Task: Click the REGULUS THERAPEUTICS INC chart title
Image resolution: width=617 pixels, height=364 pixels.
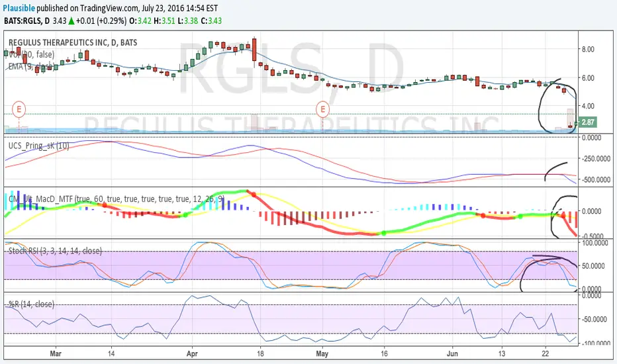Action: pos(73,42)
